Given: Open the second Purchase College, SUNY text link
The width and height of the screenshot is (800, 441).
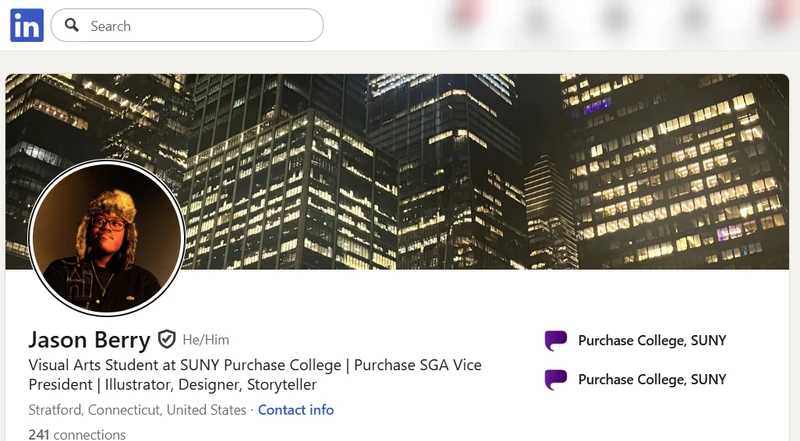Looking at the screenshot, I should (652, 379).
